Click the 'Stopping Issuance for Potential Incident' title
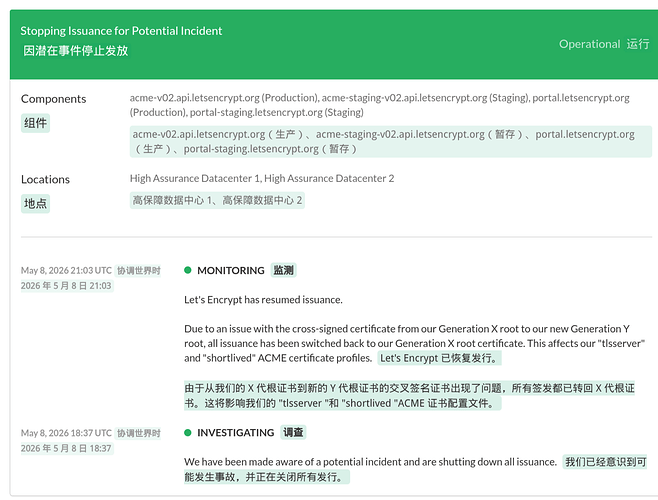 [x=121, y=31]
